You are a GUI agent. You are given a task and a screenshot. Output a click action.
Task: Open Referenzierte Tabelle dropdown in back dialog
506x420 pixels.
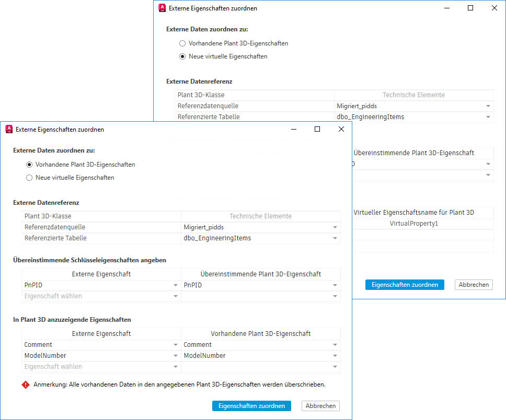pos(413,117)
